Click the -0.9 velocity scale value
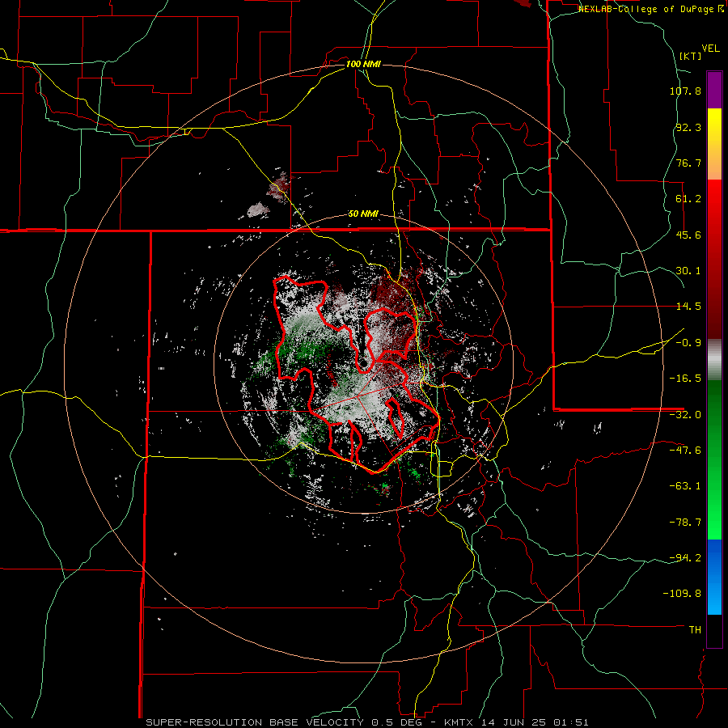Image resolution: width=728 pixels, height=728 pixels. pos(688,343)
